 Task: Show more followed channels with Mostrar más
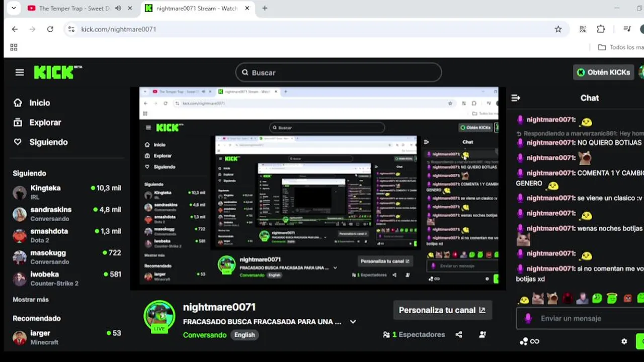pyautogui.click(x=31, y=300)
